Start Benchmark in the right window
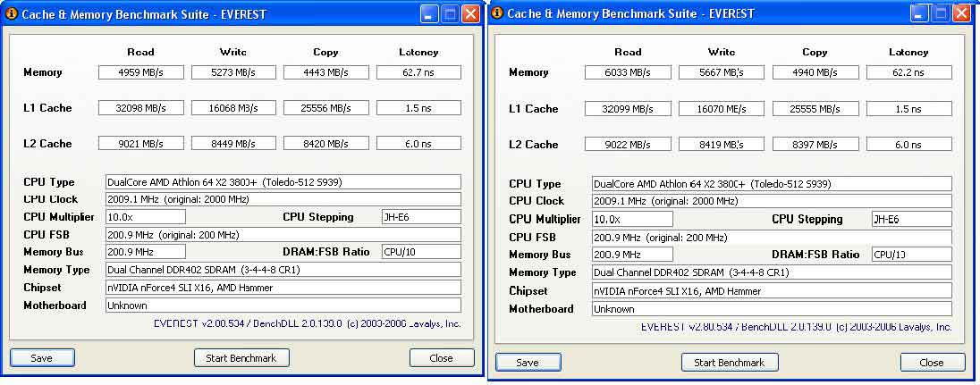This screenshot has height=385, width=980. click(x=730, y=362)
